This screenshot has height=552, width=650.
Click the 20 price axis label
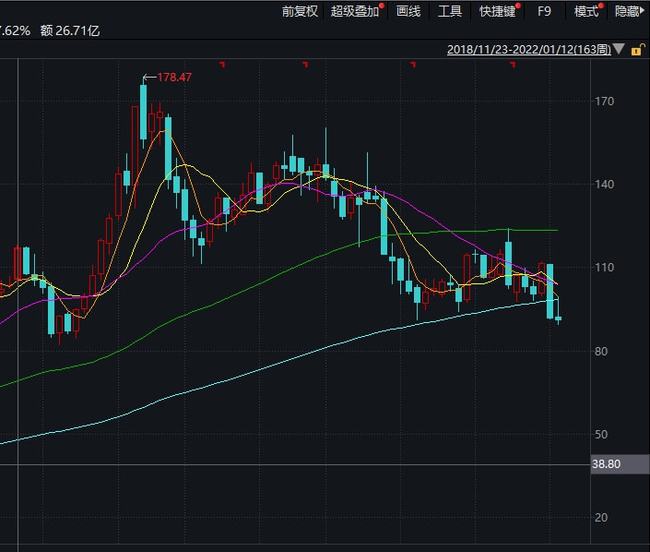601,518
